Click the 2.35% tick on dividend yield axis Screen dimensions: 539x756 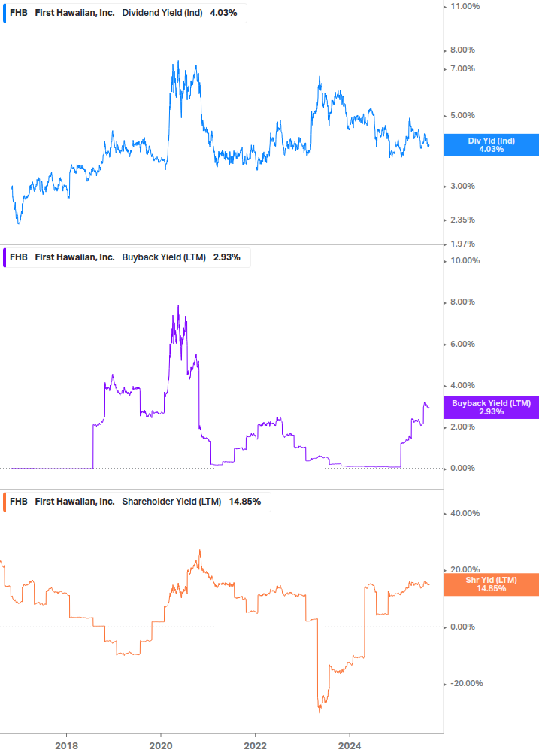pos(462,220)
